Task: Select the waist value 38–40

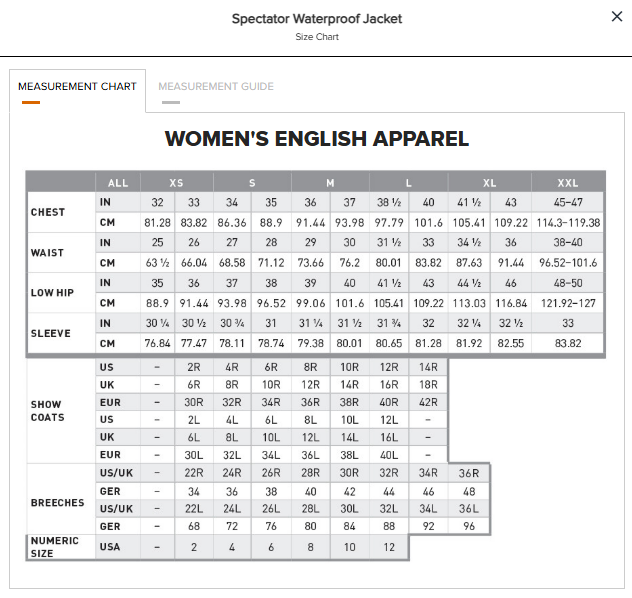Action: click(568, 243)
